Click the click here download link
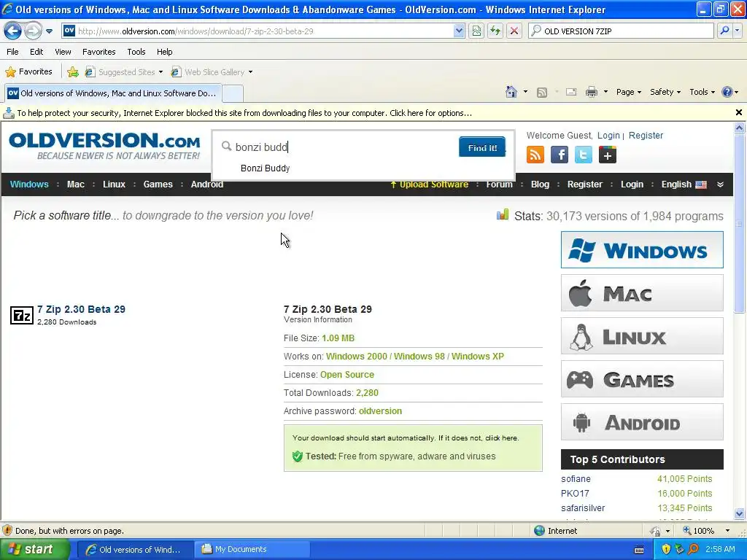 tap(501, 438)
